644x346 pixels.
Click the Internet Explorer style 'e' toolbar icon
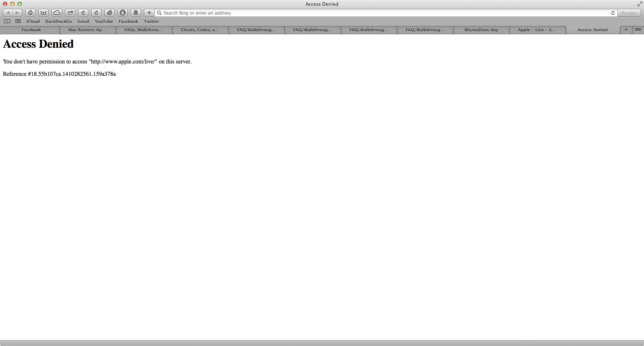(x=110, y=13)
